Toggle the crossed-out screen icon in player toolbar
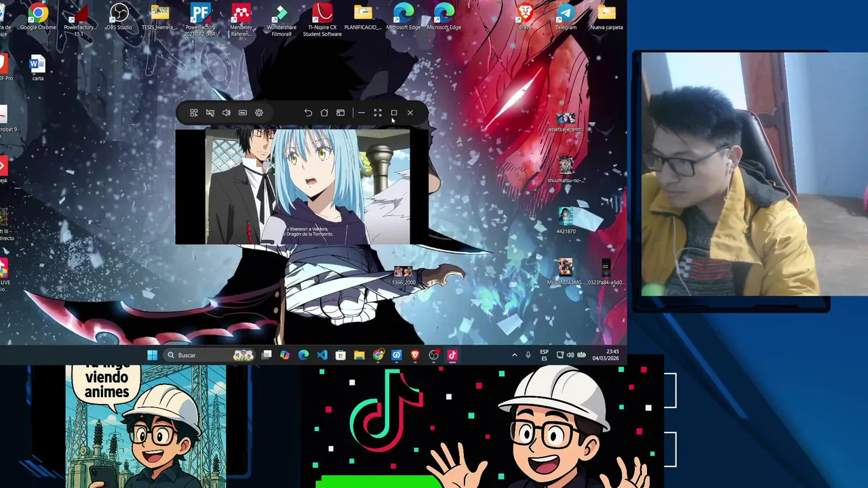This screenshot has width=868, height=488. tap(210, 113)
